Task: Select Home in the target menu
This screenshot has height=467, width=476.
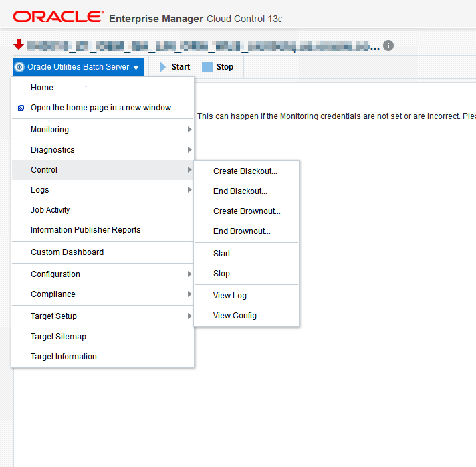Action: tap(102, 88)
